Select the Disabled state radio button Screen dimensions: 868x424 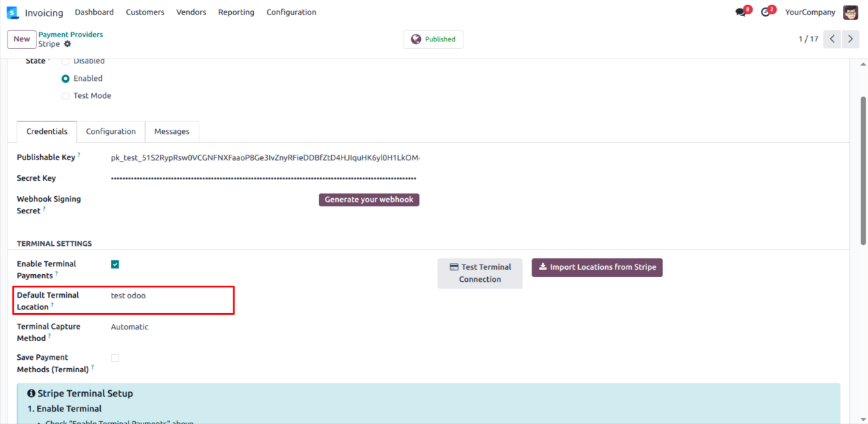point(66,61)
